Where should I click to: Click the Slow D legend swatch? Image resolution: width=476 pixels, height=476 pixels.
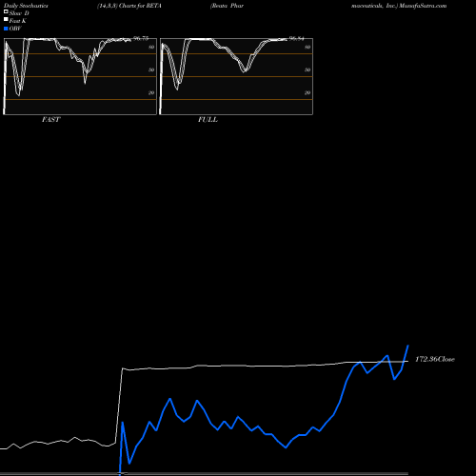[x=6, y=11]
